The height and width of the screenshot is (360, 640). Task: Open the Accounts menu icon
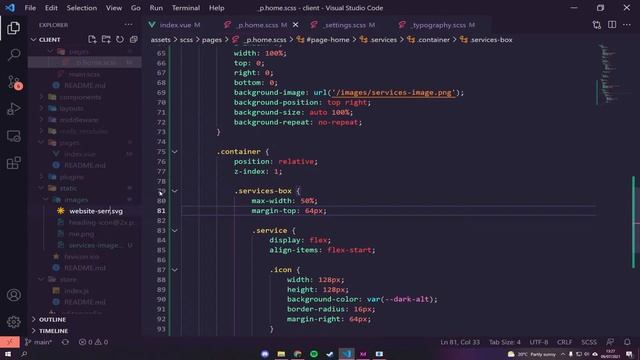tap(13, 295)
